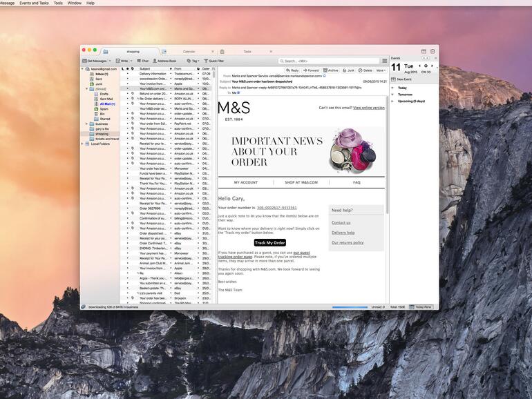Viewport: 532px width, 399px height.
Task: Sort by attachment column header
Action: [133, 69]
